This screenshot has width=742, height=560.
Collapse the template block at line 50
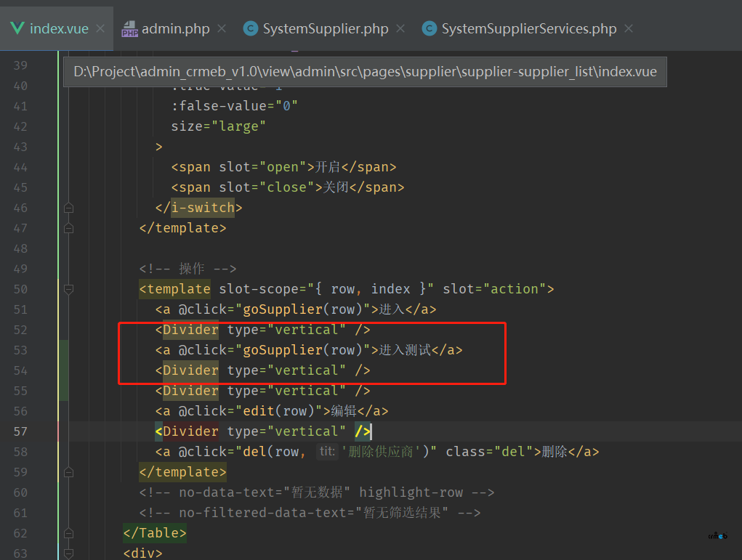coord(68,289)
